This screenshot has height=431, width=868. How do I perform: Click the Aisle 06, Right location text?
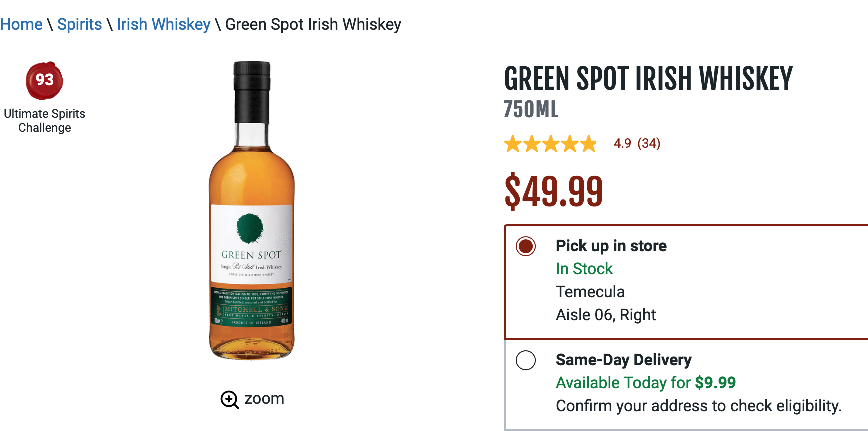[606, 315]
